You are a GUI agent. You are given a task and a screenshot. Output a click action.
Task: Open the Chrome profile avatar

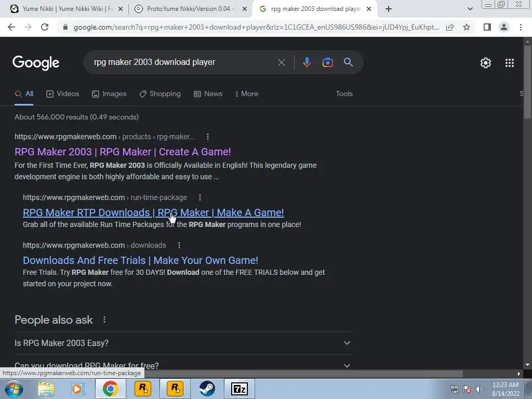click(x=504, y=27)
